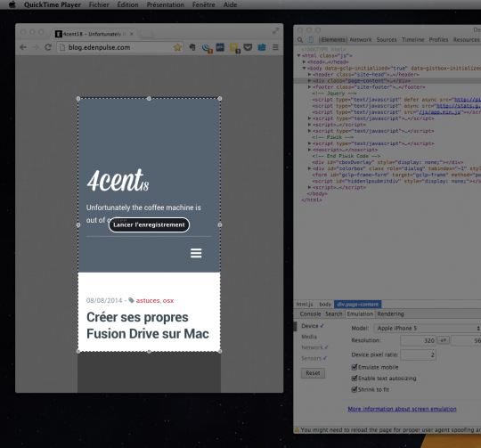This screenshot has width=481, height=448.
Task: Open the Search drawer tab
Action: coord(334,314)
